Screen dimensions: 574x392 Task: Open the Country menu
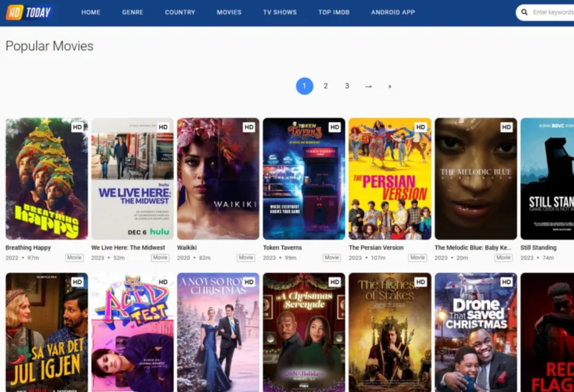click(180, 12)
